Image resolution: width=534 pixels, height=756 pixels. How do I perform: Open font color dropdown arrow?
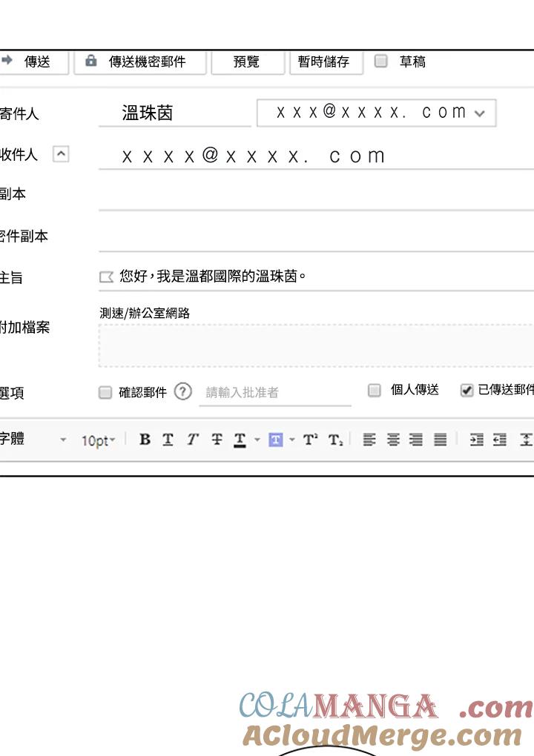click(x=257, y=440)
